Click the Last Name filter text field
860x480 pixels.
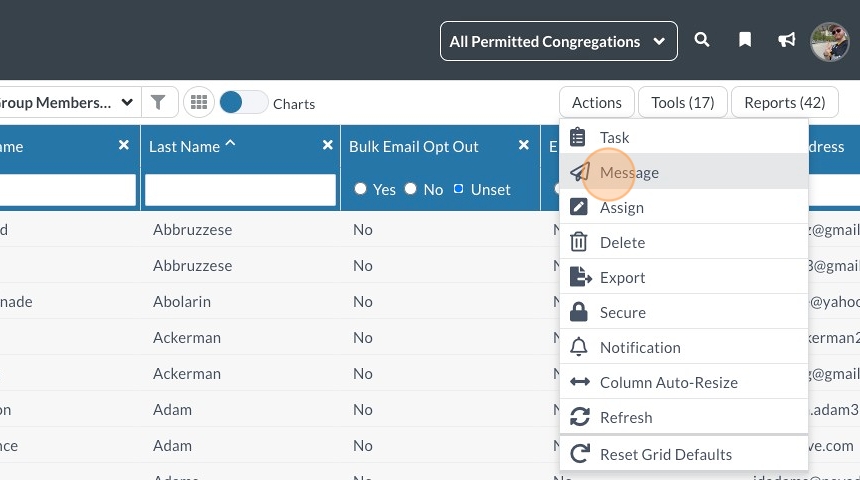240,190
